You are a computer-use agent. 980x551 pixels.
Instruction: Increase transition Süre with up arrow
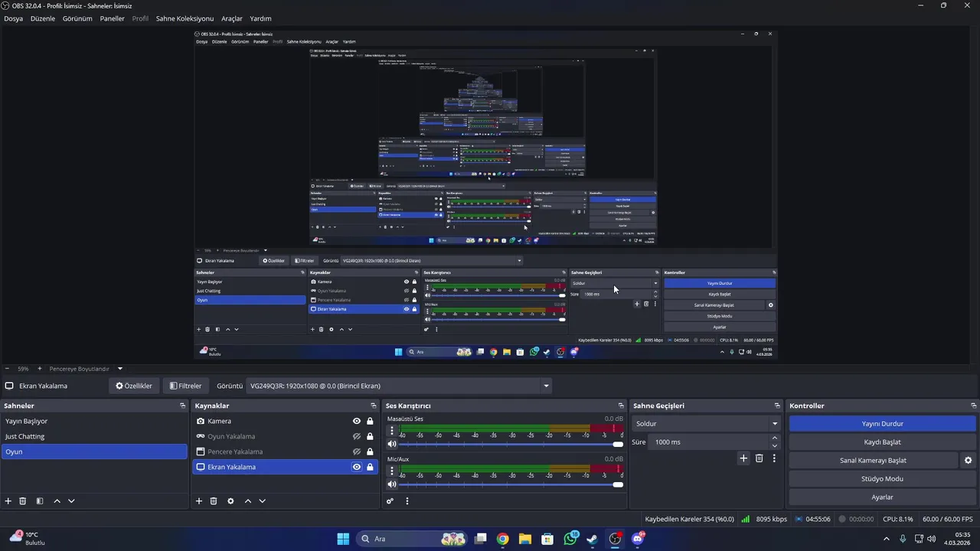775,438
